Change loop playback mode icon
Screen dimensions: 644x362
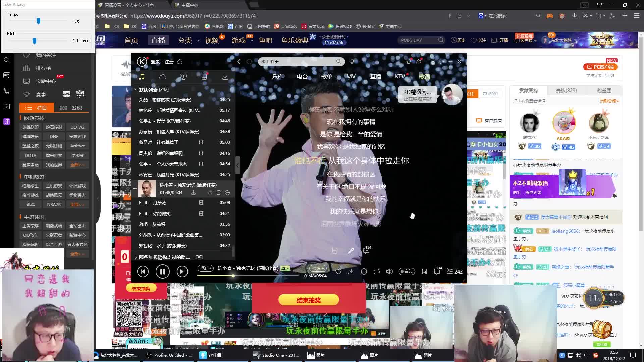377,271
